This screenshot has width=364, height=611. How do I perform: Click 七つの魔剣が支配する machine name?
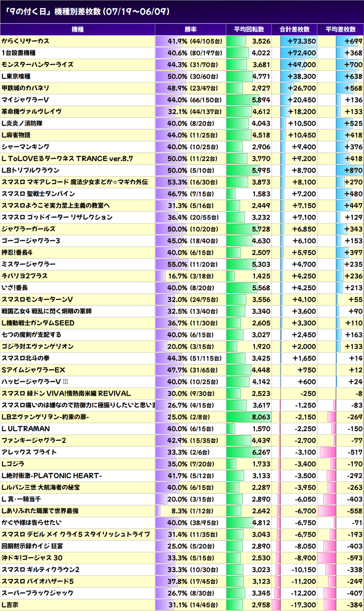coord(32,335)
